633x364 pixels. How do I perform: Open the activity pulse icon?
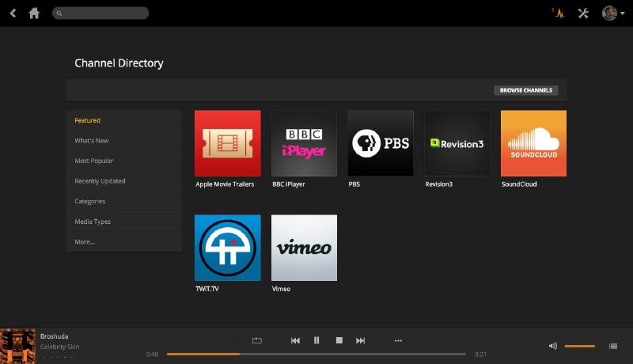tap(559, 13)
